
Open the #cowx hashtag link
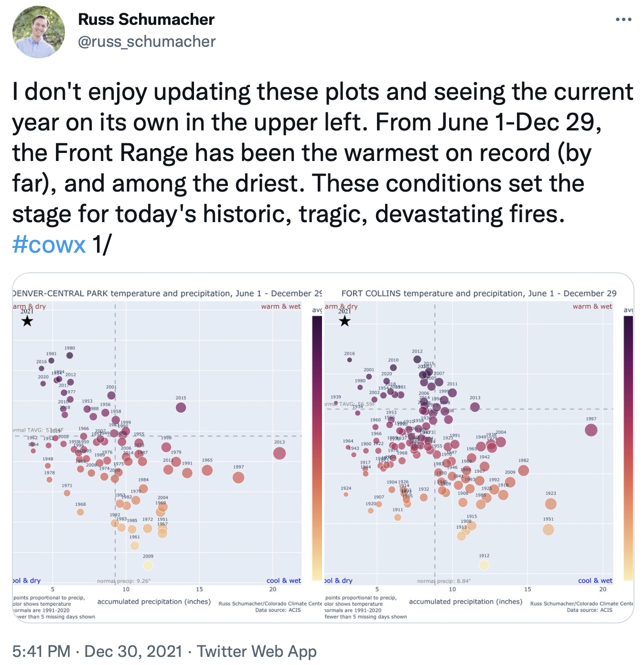pos(49,245)
